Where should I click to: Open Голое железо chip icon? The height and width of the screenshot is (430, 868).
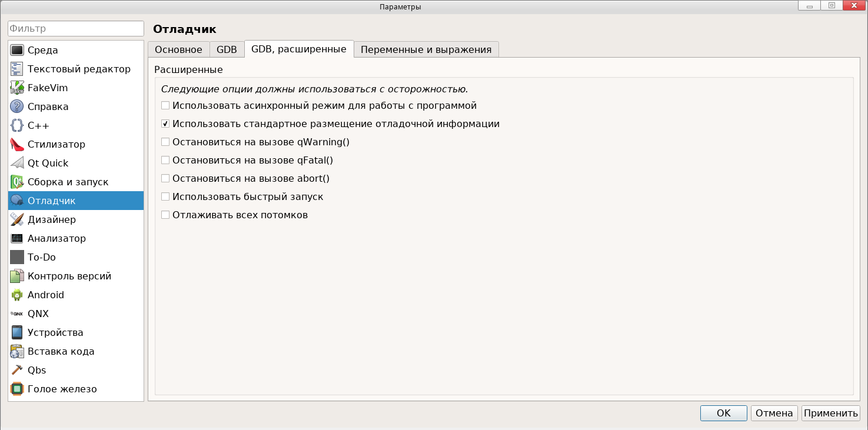pyautogui.click(x=17, y=389)
